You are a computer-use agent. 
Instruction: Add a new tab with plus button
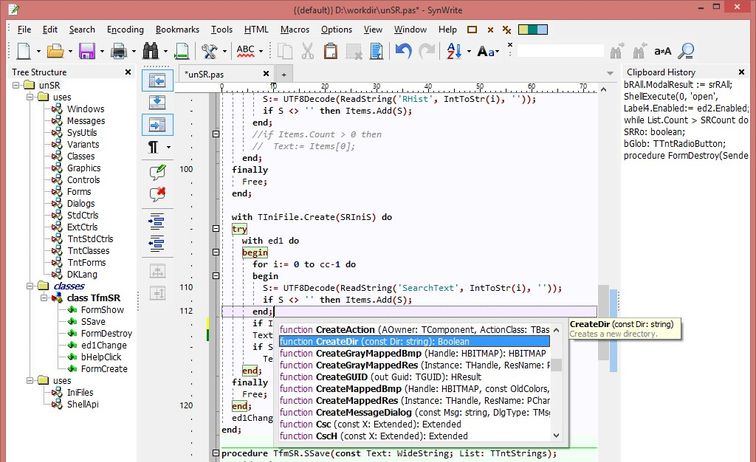pos(284,74)
